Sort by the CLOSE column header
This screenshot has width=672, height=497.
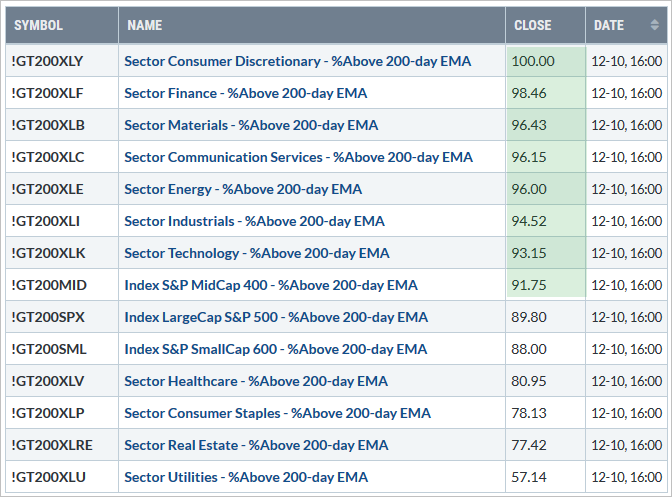point(546,25)
